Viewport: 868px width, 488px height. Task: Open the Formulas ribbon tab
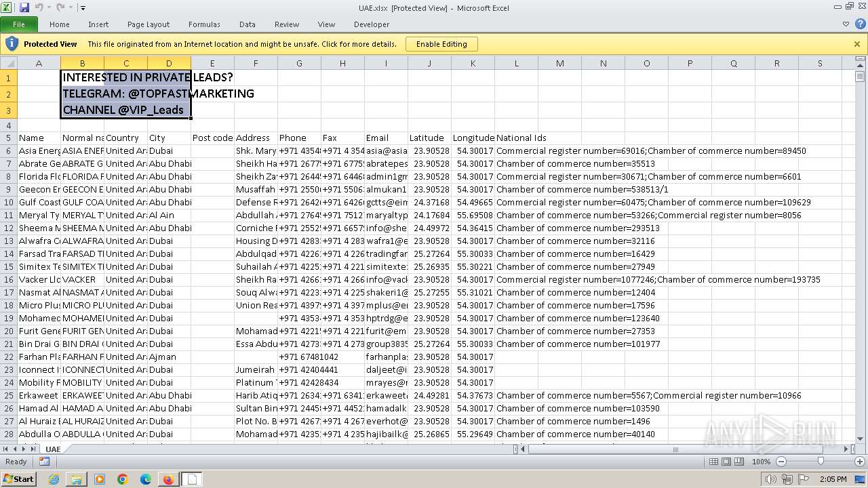point(204,24)
